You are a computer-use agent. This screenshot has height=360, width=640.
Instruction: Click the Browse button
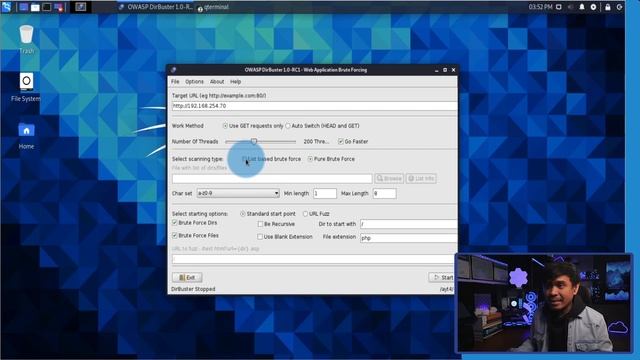(389, 178)
